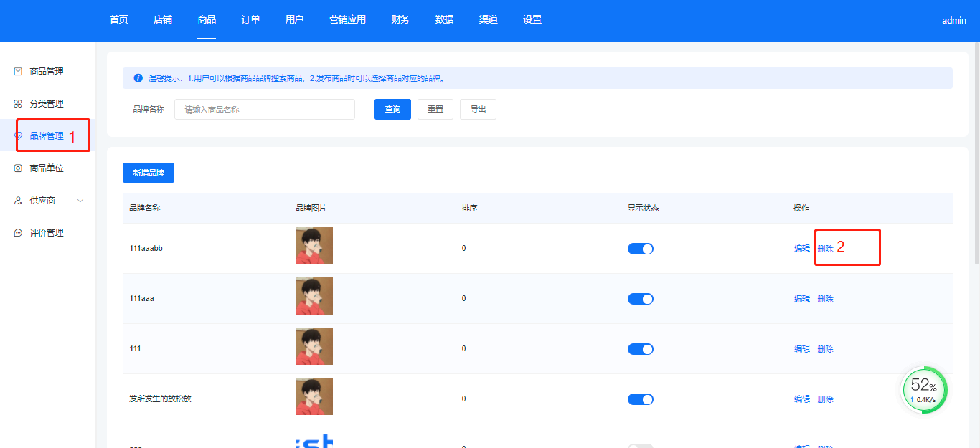Switch to the 营销应用 top menu
The height and width of the screenshot is (448, 980).
[x=347, y=20]
